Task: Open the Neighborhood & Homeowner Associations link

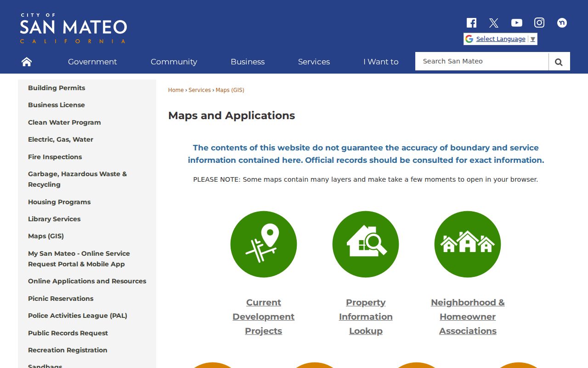Action: (x=468, y=316)
